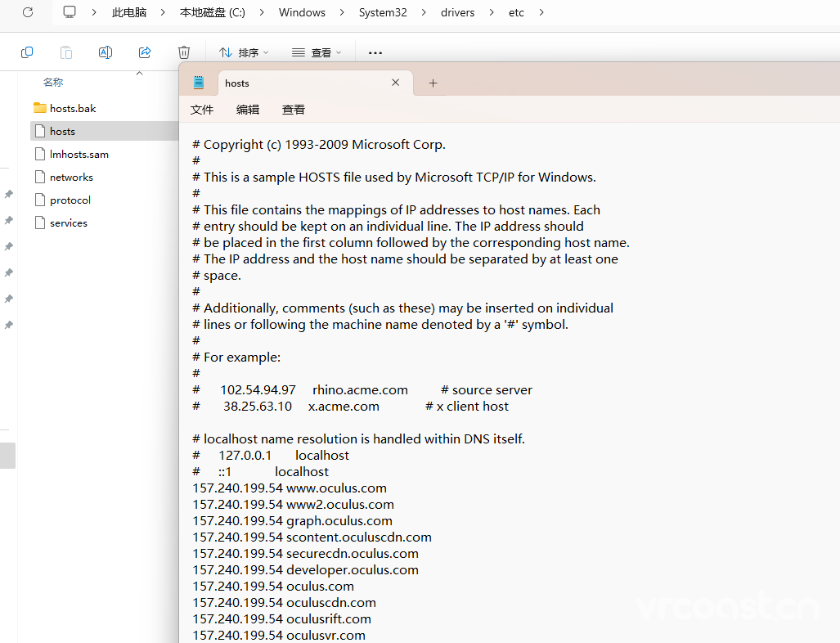This screenshot has height=643, width=840.
Task: Close the hosts tab in Notepad
Action: 395,83
